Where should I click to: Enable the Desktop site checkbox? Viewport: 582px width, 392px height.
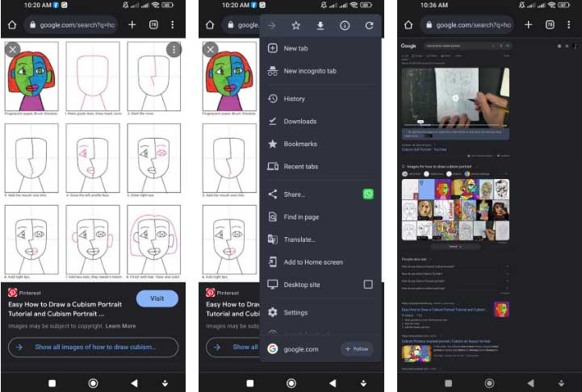(x=368, y=285)
